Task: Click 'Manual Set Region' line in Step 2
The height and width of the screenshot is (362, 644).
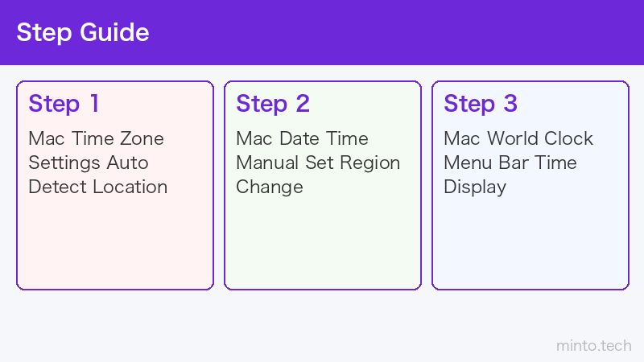Action: (318, 163)
